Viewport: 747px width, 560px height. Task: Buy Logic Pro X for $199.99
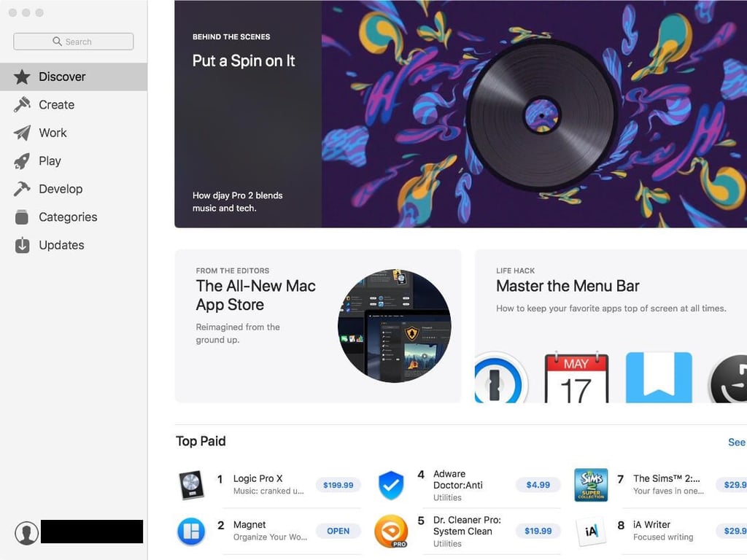pos(338,485)
